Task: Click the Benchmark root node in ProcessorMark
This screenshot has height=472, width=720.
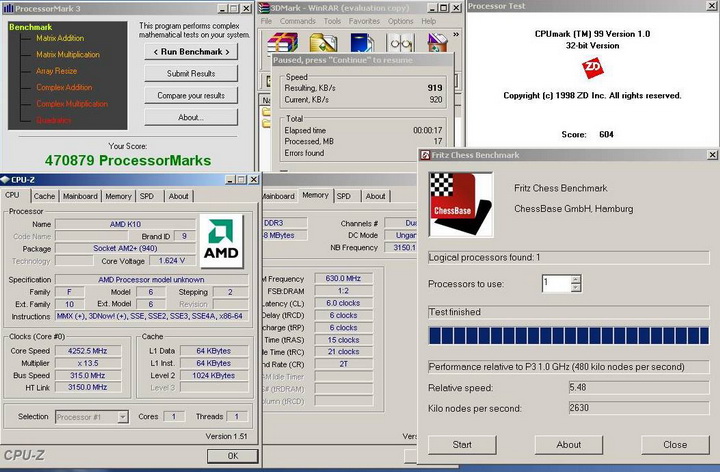Action: [30, 27]
